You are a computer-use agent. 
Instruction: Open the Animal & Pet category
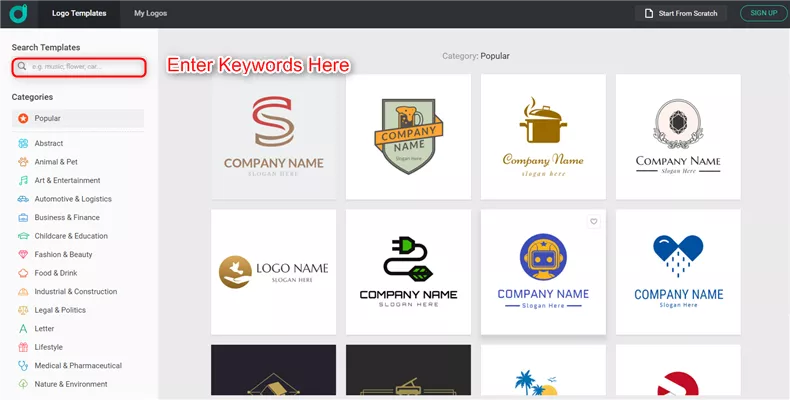click(55, 162)
